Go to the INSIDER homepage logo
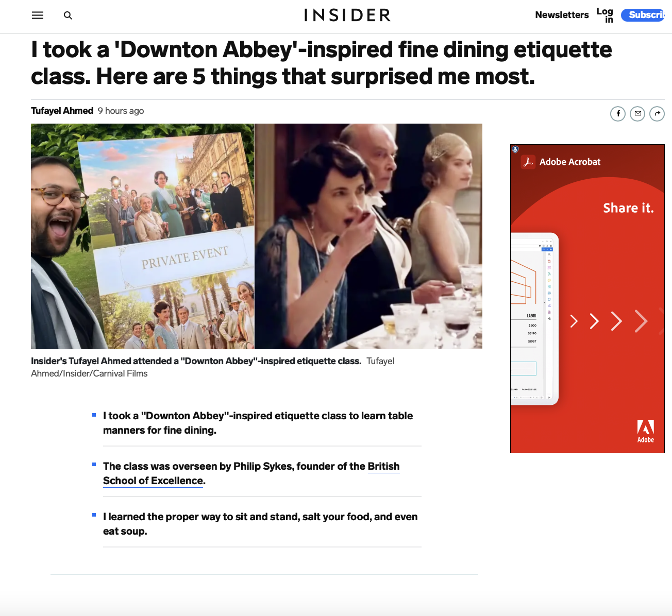This screenshot has width=672, height=616. coord(347,15)
